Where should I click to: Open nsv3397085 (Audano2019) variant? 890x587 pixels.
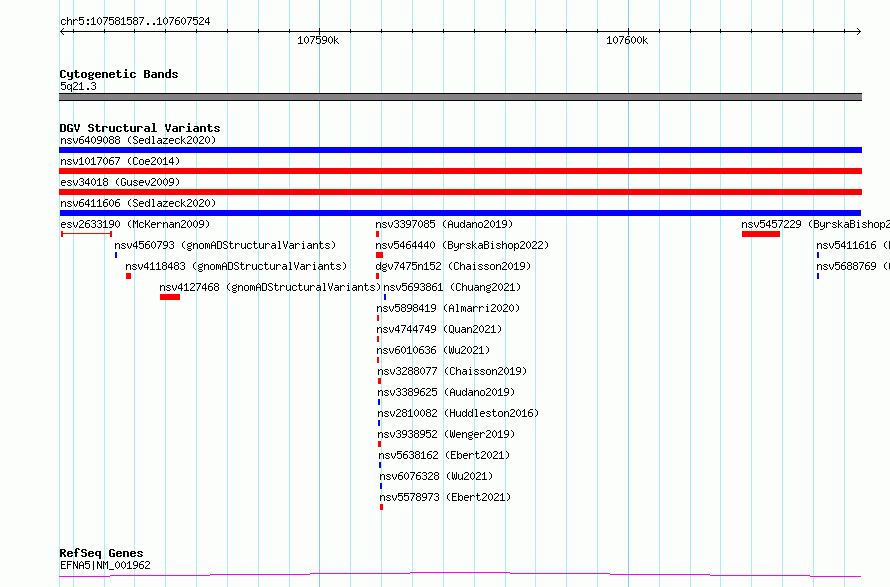pyautogui.click(x=444, y=224)
